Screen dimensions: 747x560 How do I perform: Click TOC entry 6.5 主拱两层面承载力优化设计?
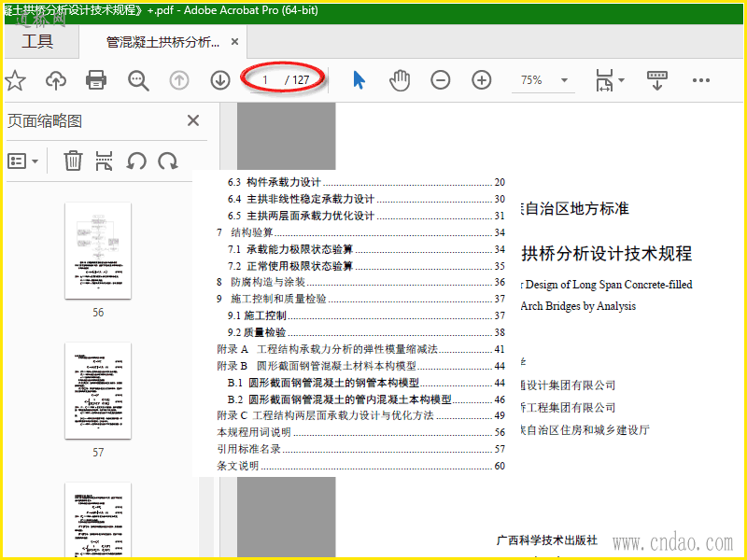366,216
